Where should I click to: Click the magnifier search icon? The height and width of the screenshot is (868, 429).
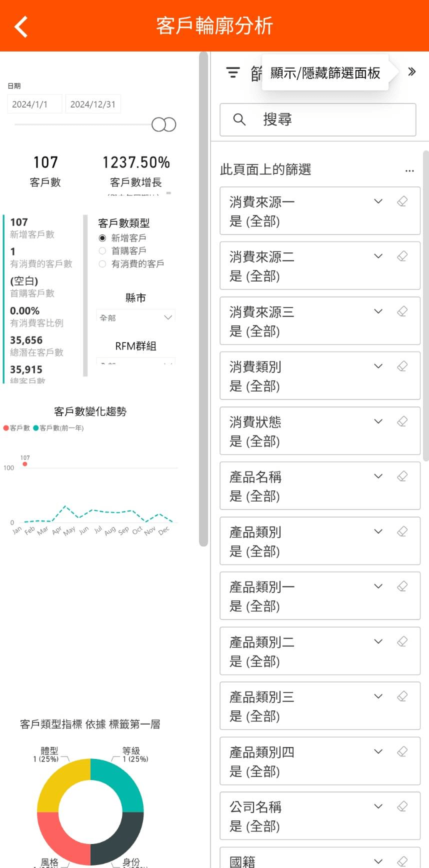pos(239,119)
